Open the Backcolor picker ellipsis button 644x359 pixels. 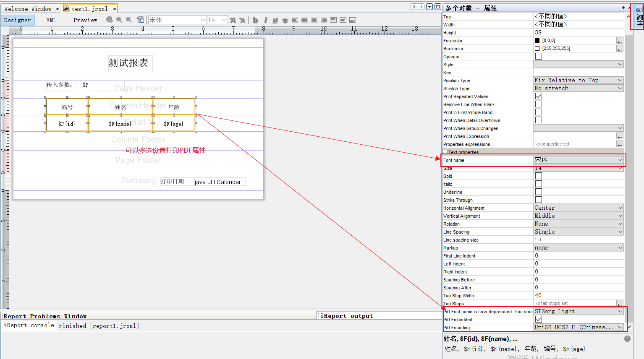(620, 49)
